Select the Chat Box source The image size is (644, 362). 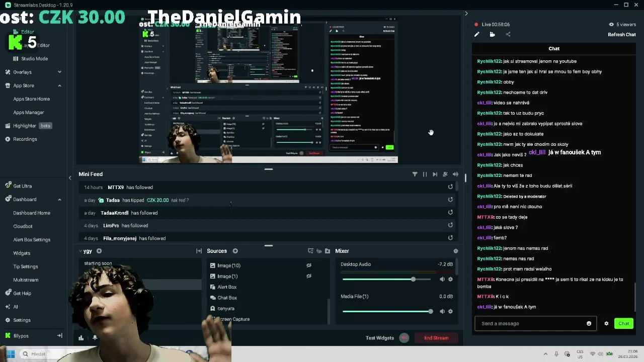pos(227,298)
